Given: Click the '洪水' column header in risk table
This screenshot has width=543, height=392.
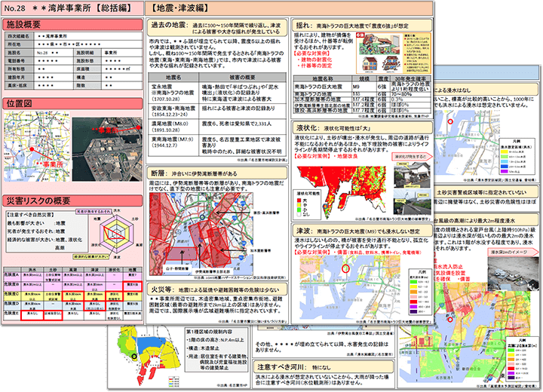Looking at the screenshot, I should tap(32, 269).
